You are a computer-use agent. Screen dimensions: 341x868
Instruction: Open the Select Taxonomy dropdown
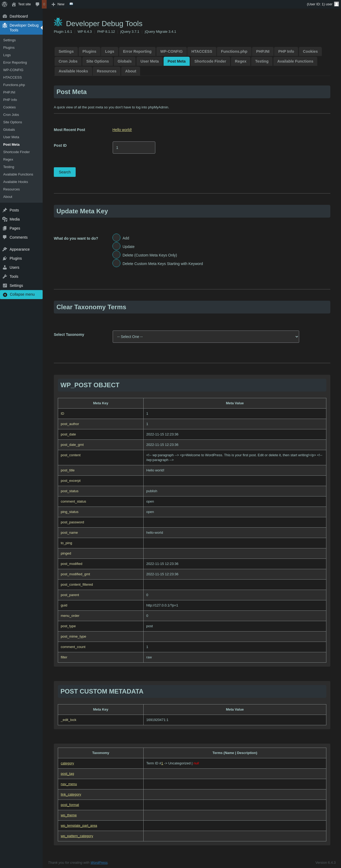[x=206, y=337]
